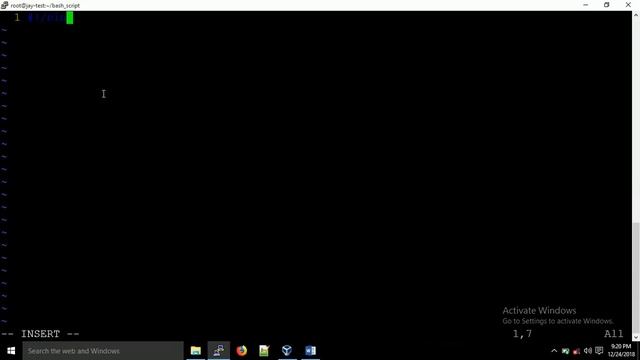Viewport: 640px width, 360px height.
Task: Click the network tray icon
Action: click(x=565, y=351)
